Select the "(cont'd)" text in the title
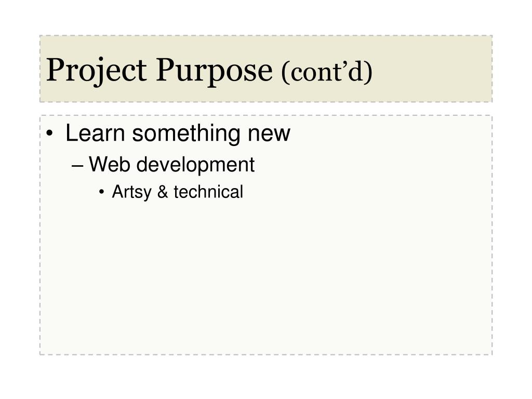 [327, 72]
